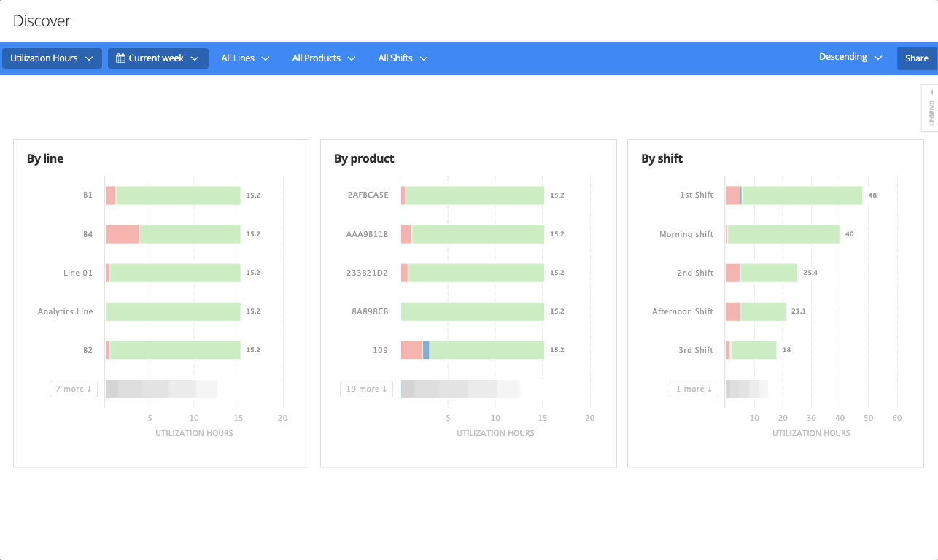Click the Analytics Line bar
Screen dimensions: 938x560
tap(173, 311)
